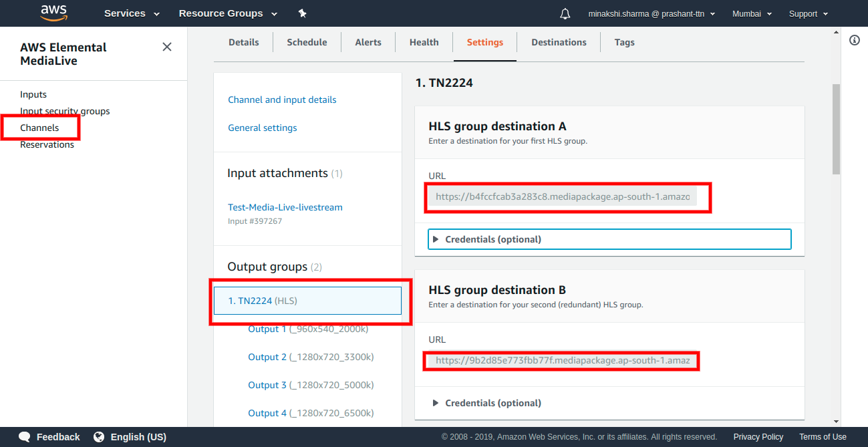Viewport: 868px width, 447px height.
Task: Click the language globe icon
Action: coord(99,437)
